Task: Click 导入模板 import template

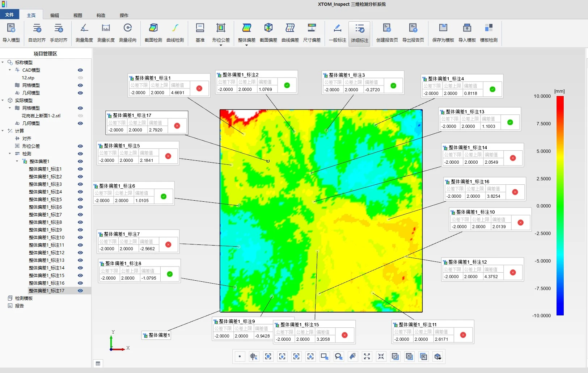Action: 467,33
